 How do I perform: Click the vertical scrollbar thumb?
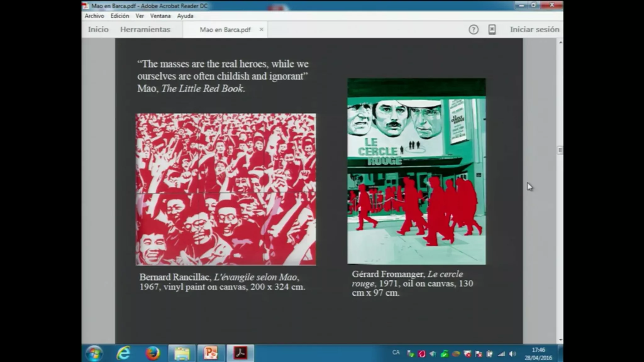pyautogui.click(x=560, y=150)
